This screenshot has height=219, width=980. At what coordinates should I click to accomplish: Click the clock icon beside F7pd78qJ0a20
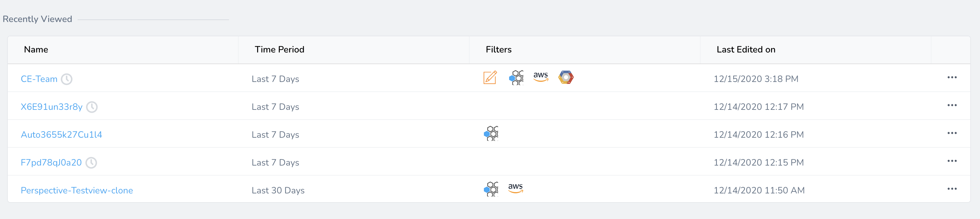(x=91, y=163)
